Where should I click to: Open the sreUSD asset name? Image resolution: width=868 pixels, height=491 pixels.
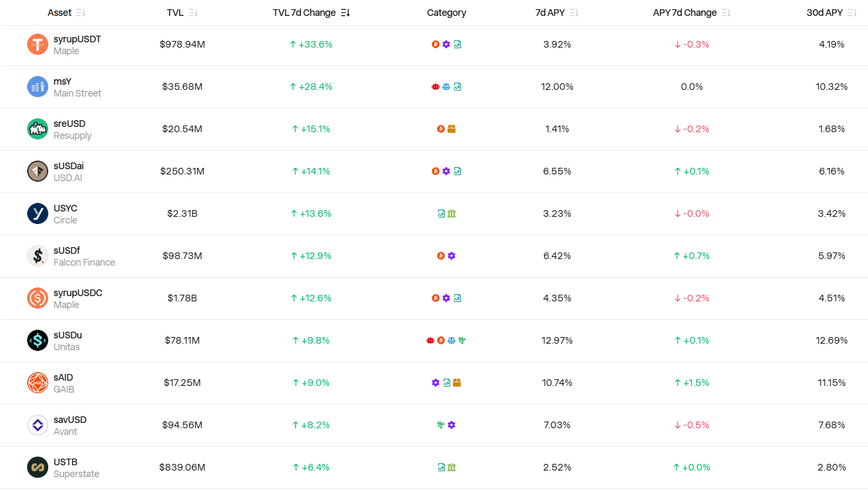69,124
